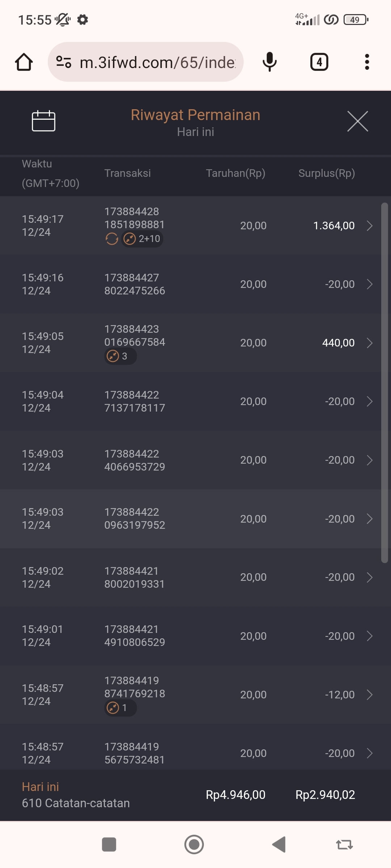The height and width of the screenshot is (868, 391).
Task: Tap the microphone voice search icon
Action: pos(269,62)
